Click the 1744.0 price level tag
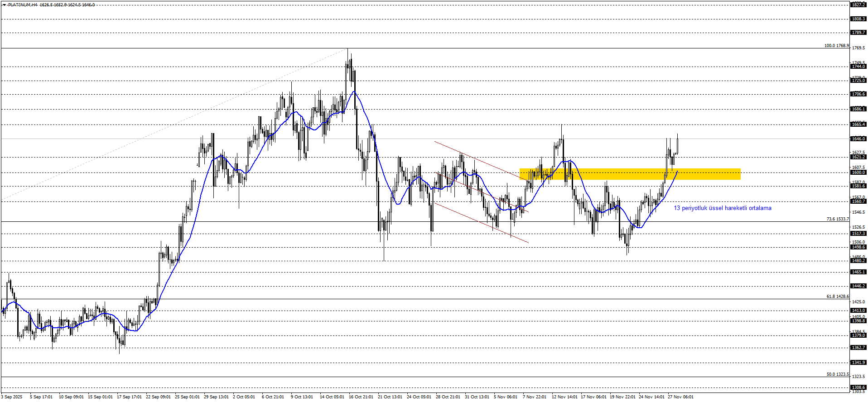Image resolution: width=868 pixels, height=402 pixels. pos(858,67)
